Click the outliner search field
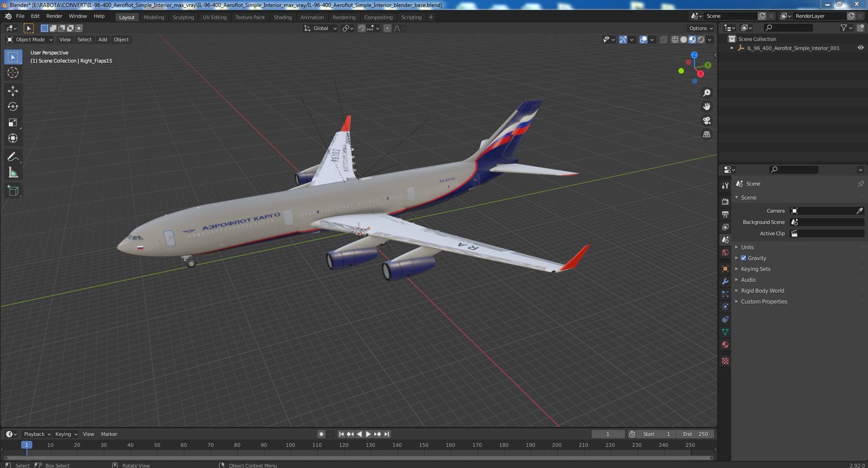The height and width of the screenshot is (468, 868). [788, 28]
